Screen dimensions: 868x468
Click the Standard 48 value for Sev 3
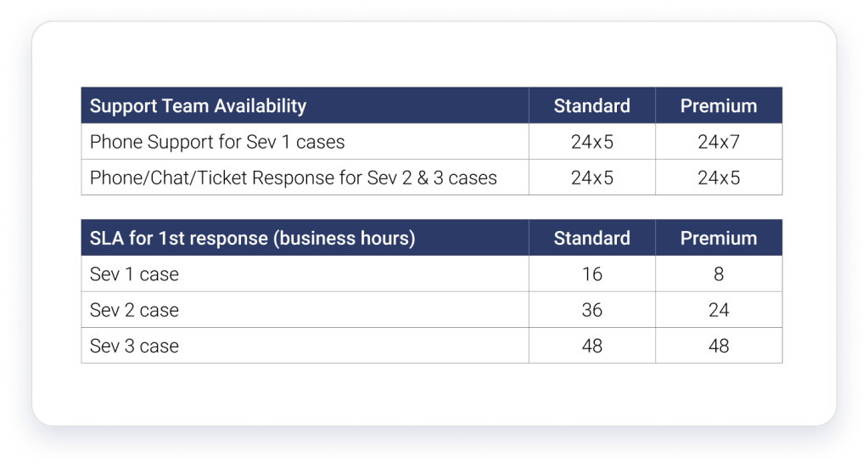tap(591, 347)
